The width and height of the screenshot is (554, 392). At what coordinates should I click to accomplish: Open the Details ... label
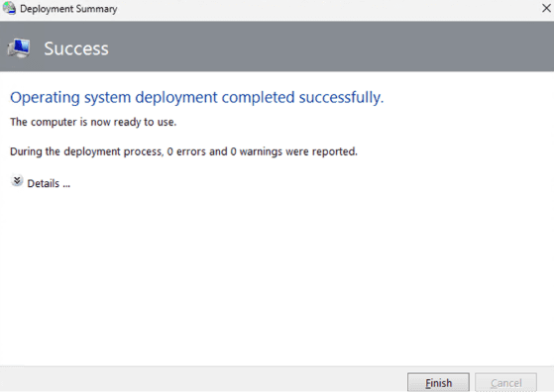(x=49, y=183)
